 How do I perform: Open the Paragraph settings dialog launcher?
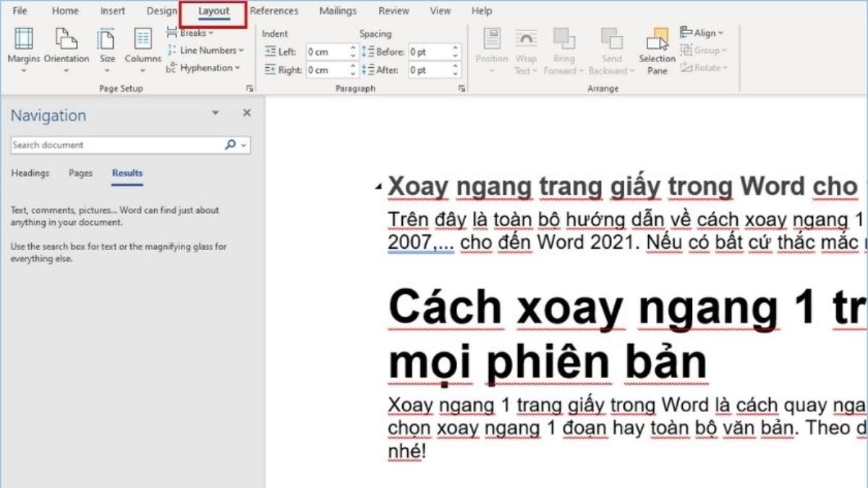click(x=461, y=87)
